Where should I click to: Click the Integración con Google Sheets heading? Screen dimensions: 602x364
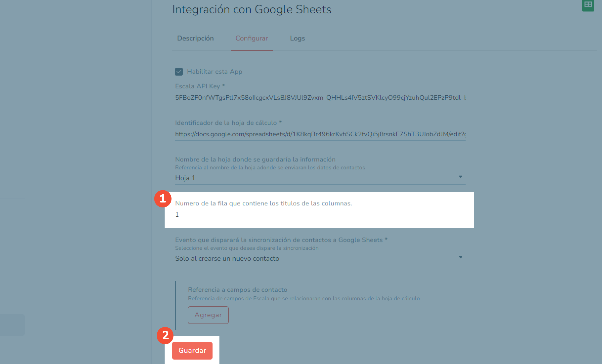click(x=252, y=10)
